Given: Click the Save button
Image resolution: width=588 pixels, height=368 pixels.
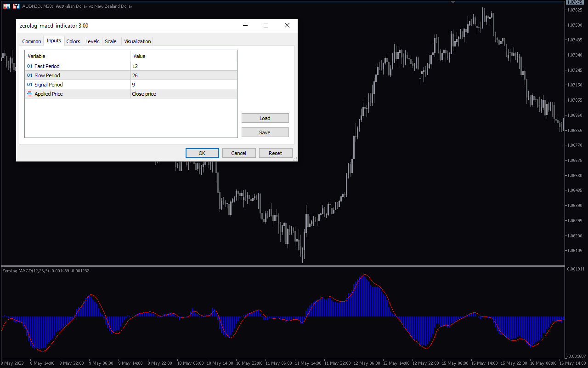Looking at the screenshot, I should point(265,132).
